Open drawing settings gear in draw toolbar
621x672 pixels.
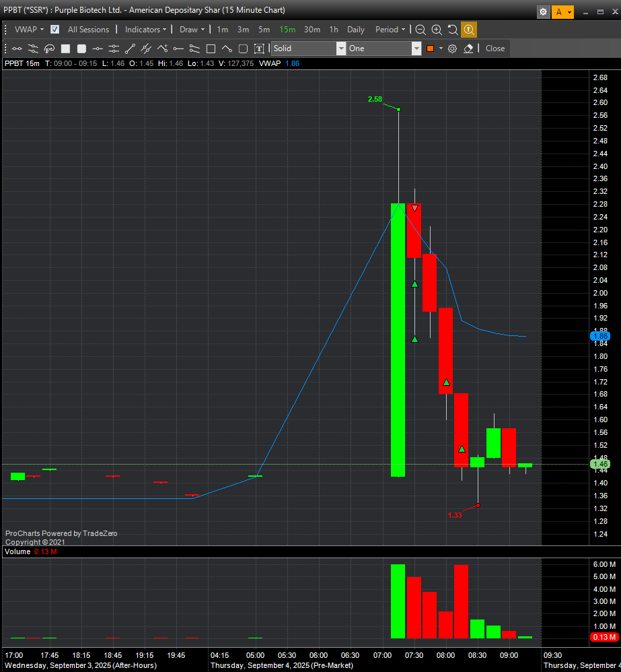(x=452, y=48)
